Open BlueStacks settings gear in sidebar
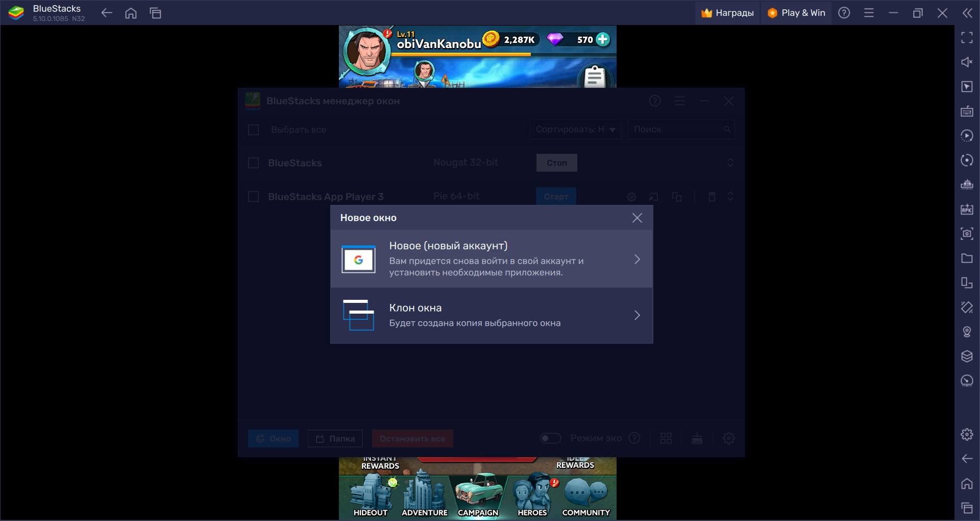 pyautogui.click(x=967, y=435)
